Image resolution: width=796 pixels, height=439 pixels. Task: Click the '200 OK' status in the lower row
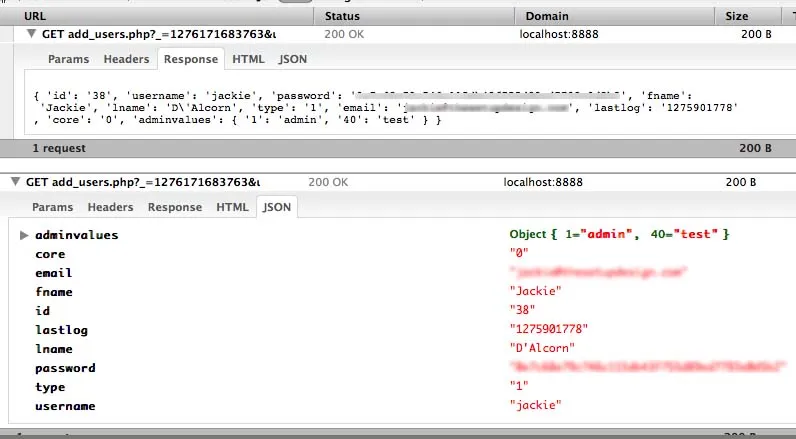(328, 182)
